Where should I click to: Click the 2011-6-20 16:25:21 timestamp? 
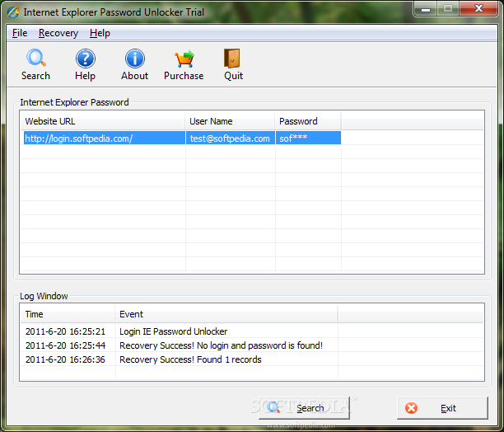coord(65,331)
